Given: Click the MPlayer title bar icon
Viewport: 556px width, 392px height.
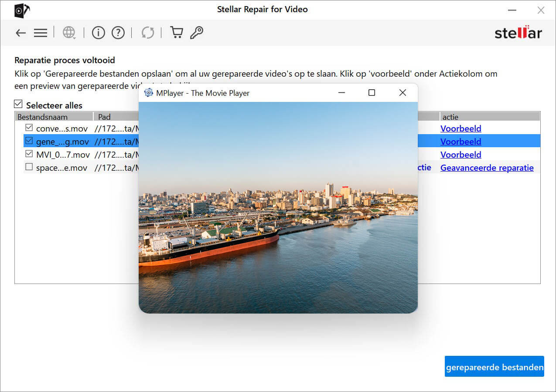Looking at the screenshot, I should (x=149, y=93).
